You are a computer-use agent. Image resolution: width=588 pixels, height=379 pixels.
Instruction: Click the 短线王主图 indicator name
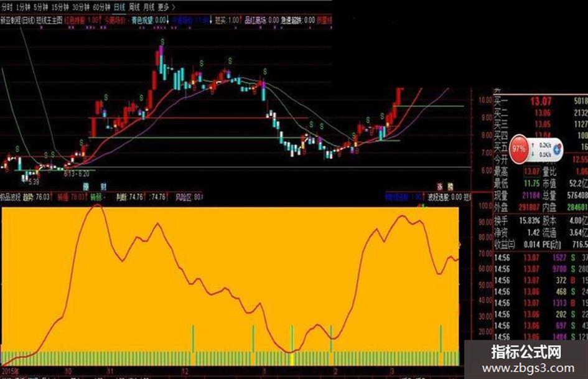pos(49,21)
